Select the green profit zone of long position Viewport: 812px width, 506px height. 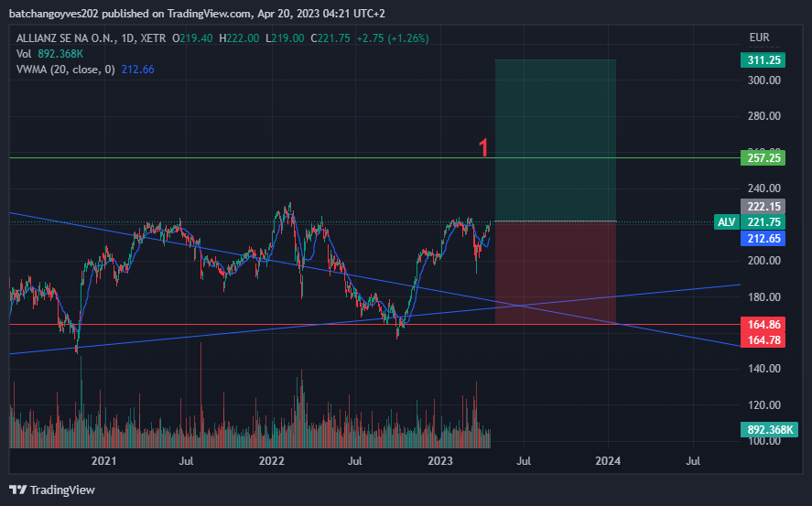[x=556, y=140]
